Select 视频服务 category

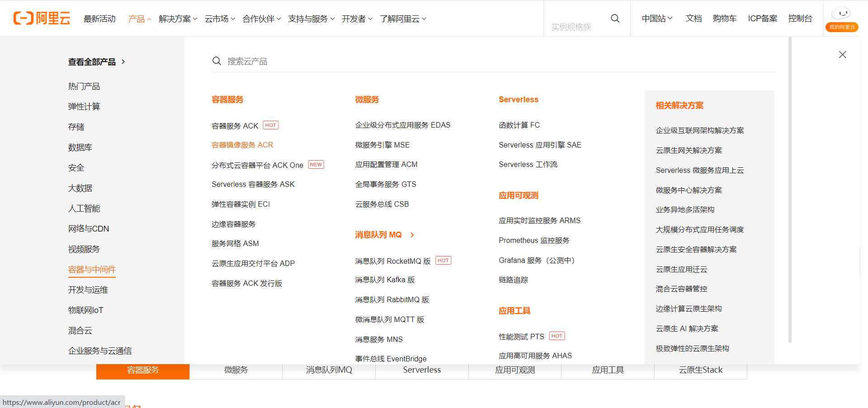[x=84, y=249]
